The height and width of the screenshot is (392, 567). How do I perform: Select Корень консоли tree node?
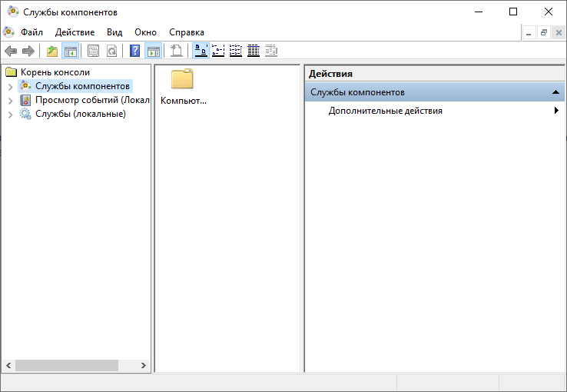coord(55,72)
